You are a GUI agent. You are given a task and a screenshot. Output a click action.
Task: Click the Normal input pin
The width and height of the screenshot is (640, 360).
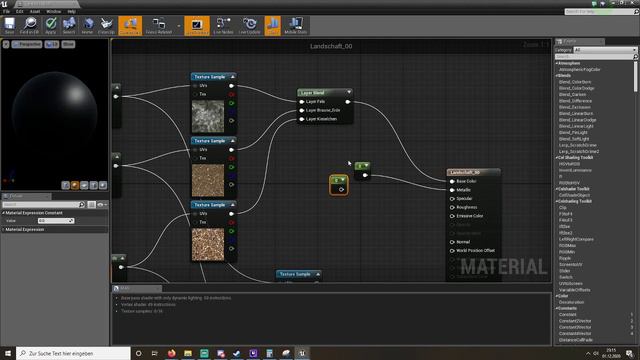[452, 242]
